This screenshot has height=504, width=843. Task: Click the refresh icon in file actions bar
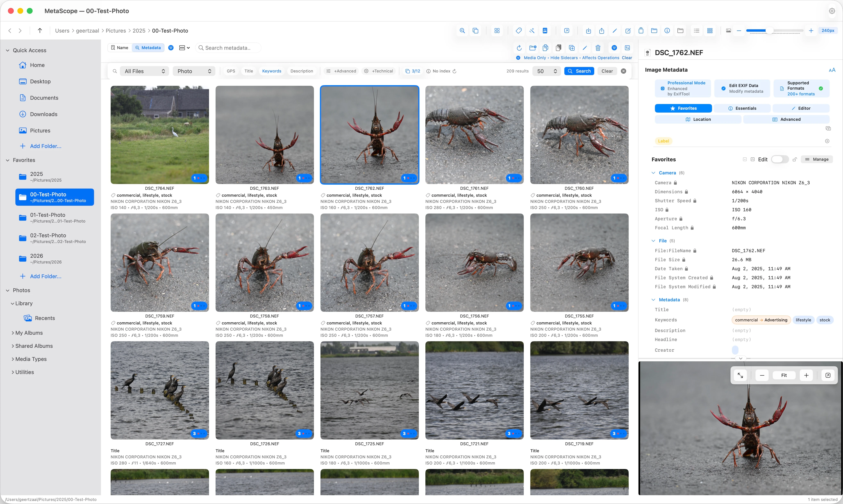519,48
